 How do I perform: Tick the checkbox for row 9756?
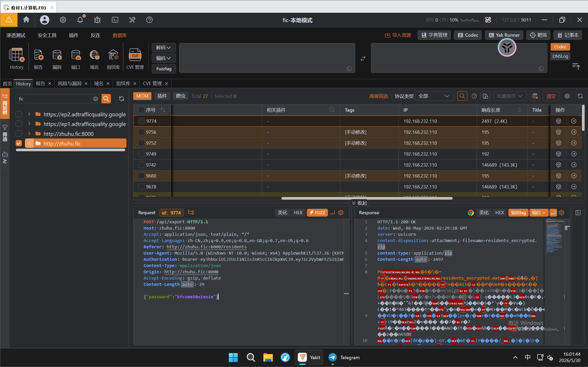tap(141, 132)
